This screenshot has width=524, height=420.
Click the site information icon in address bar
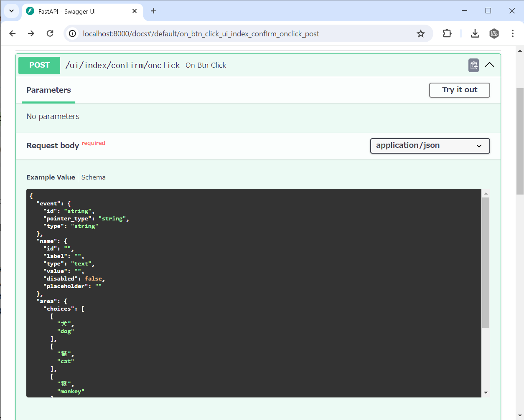72,33
